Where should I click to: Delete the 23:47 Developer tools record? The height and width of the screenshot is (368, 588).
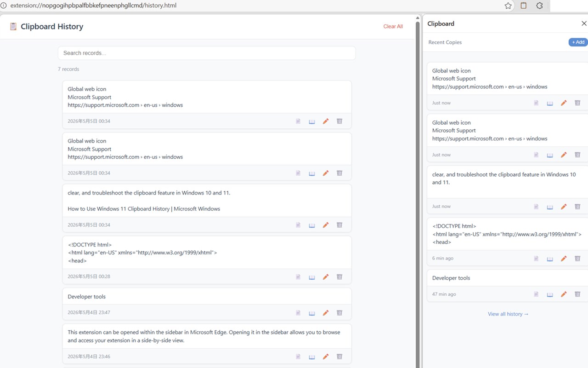pyautogui.click(x=339, y=313)
